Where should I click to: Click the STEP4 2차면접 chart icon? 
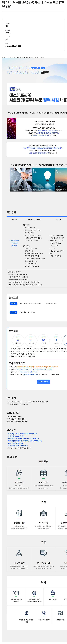(56, 340)
